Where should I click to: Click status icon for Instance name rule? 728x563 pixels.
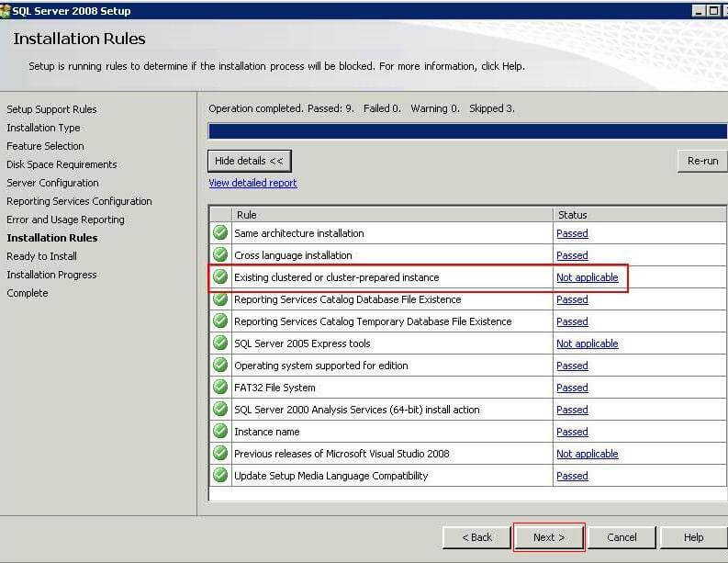point(220,432)
